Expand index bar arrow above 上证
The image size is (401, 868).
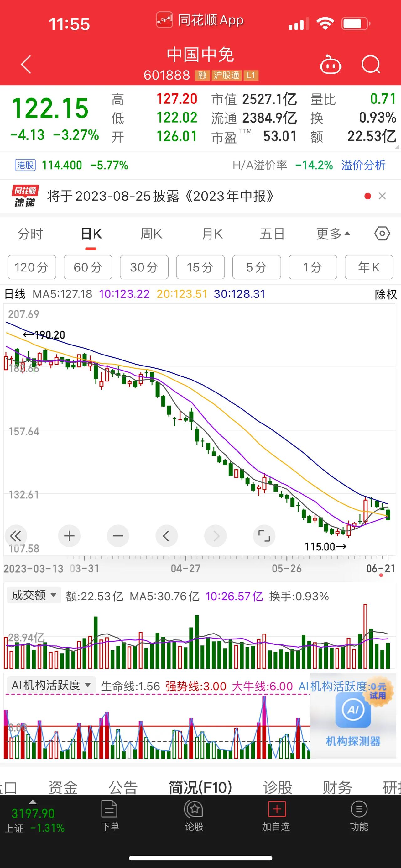point(33,802)
